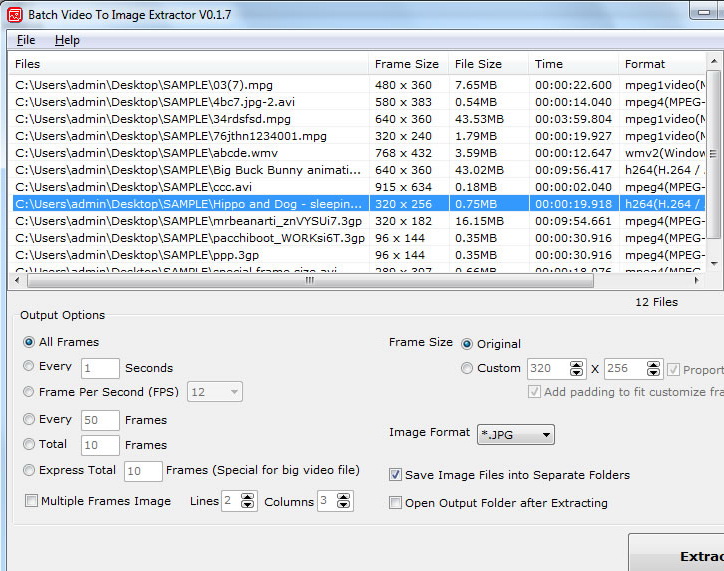Adjust the Columns stepper arrows
The image size is (724, 571).
pos(344,501)
